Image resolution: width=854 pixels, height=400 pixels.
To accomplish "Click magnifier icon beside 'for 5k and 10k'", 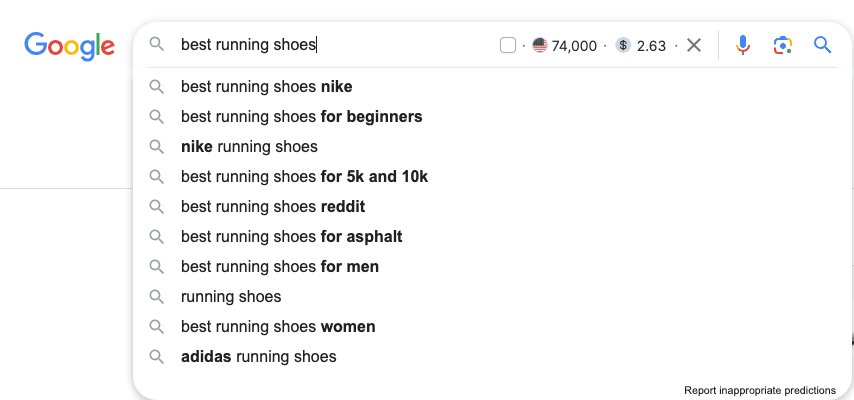I will 157,177.
